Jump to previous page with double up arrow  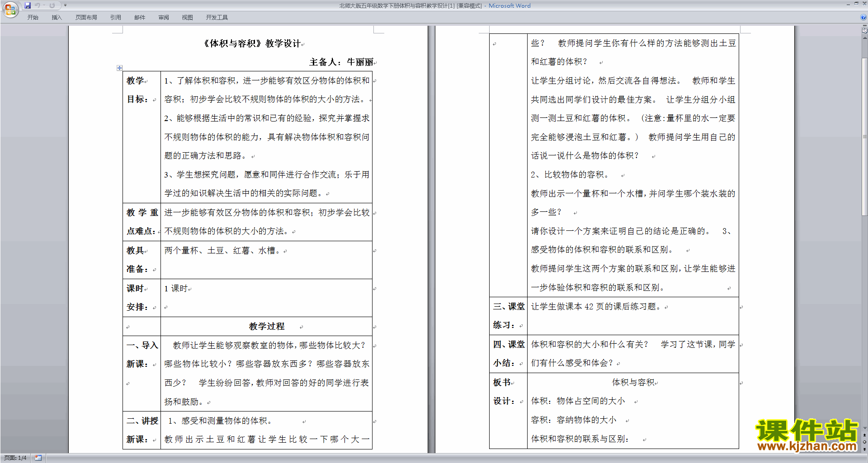coord(865,435)
